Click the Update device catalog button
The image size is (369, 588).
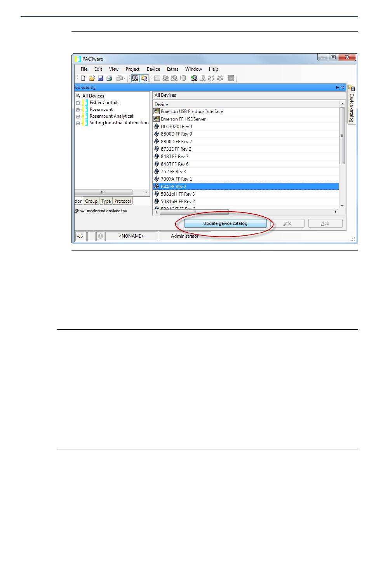pyautogui.click(x=225, y=223)
